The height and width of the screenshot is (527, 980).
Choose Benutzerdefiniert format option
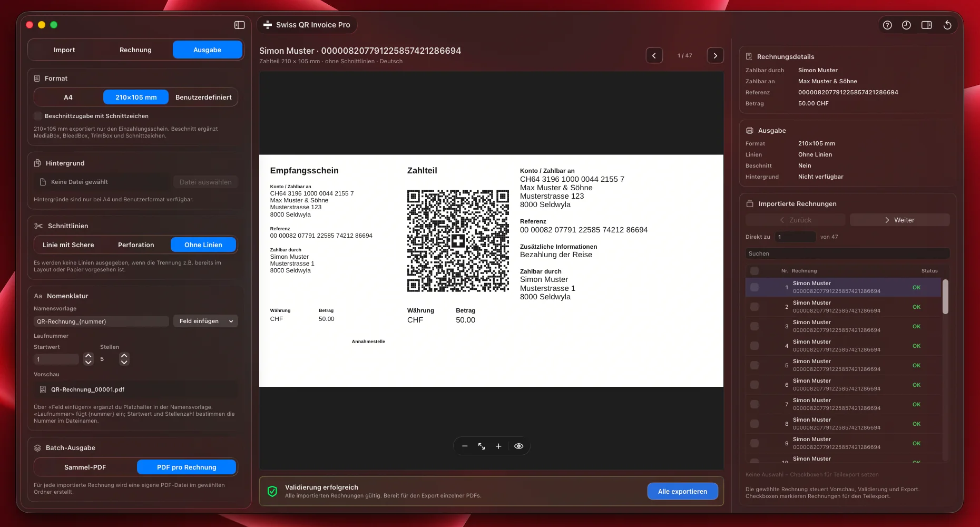(x=203, y=97)
